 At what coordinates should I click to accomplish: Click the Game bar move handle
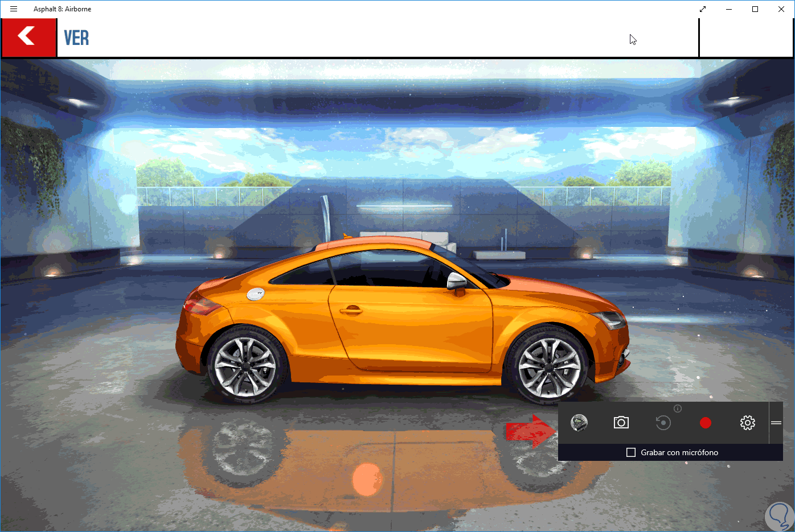pyautogui.click(x=776, y=423)
